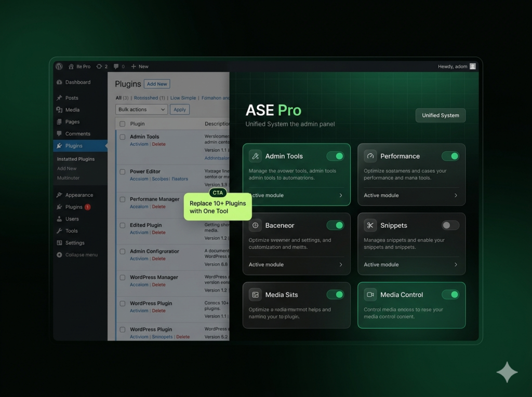Select the Add New submenu item
This screenshot has height=397, width=532.
pyautogui.click(x=66, y=169)
